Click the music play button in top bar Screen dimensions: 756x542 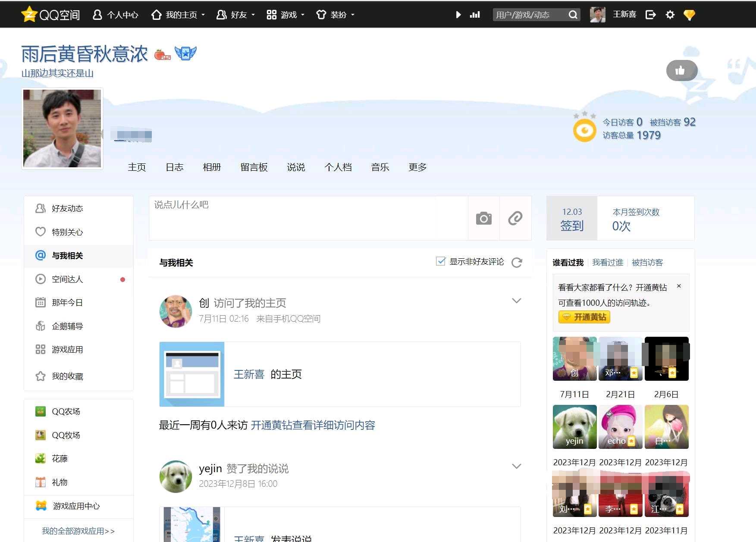(458, 15)
